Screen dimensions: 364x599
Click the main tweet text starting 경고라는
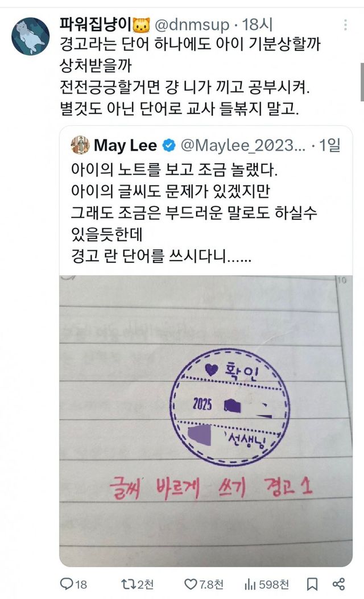coord(190,76)
